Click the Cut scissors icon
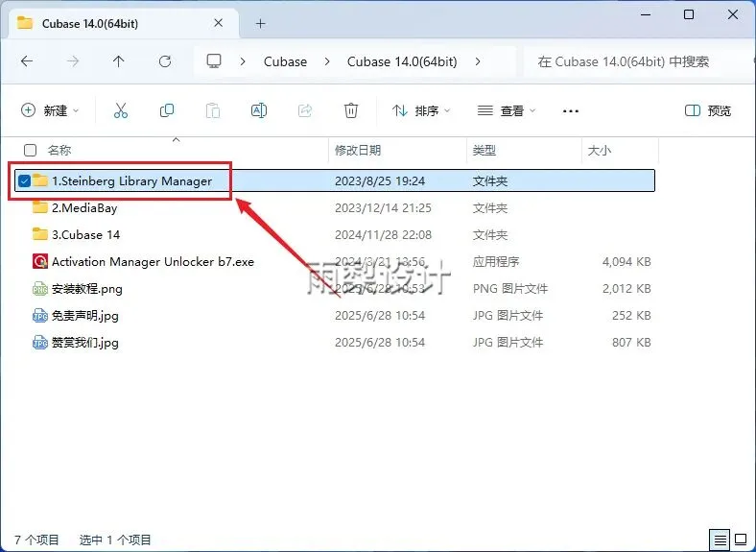756x552 pixels. click(121, 111)
